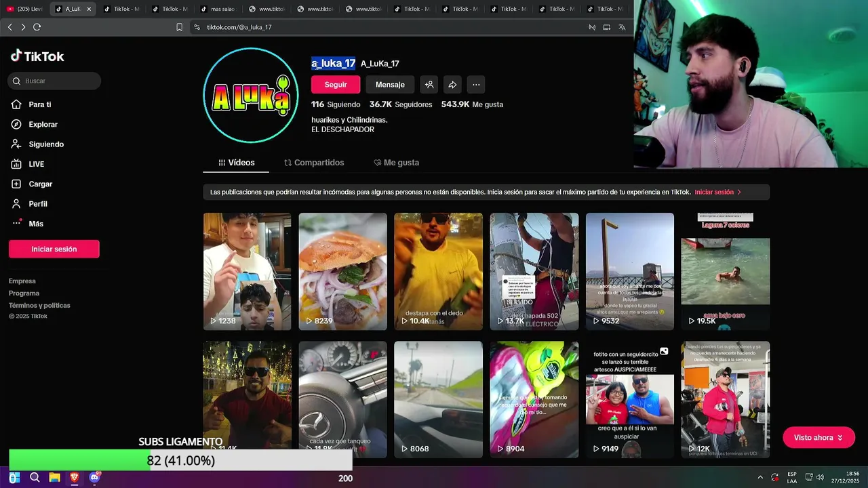Open Discord from the taskbar

[x=94, y=478]
